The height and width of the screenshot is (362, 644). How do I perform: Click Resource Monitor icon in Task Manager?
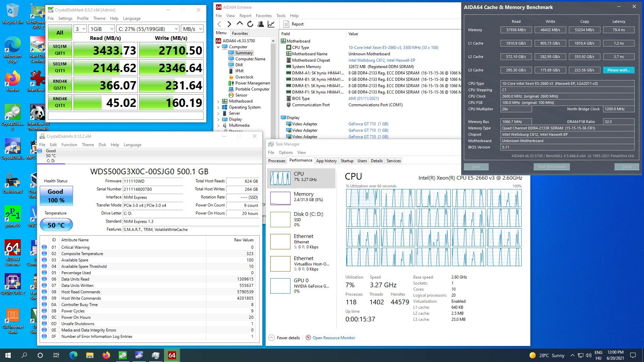[x=308, y=338]
